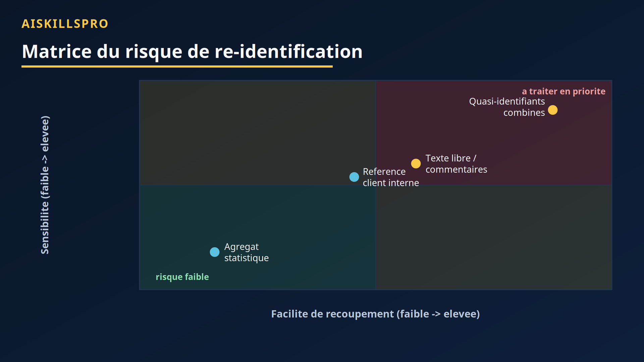Click the yellow dot for Texte libre / commentaires
This screenshot has height=362, width=644.
(416, 164)
